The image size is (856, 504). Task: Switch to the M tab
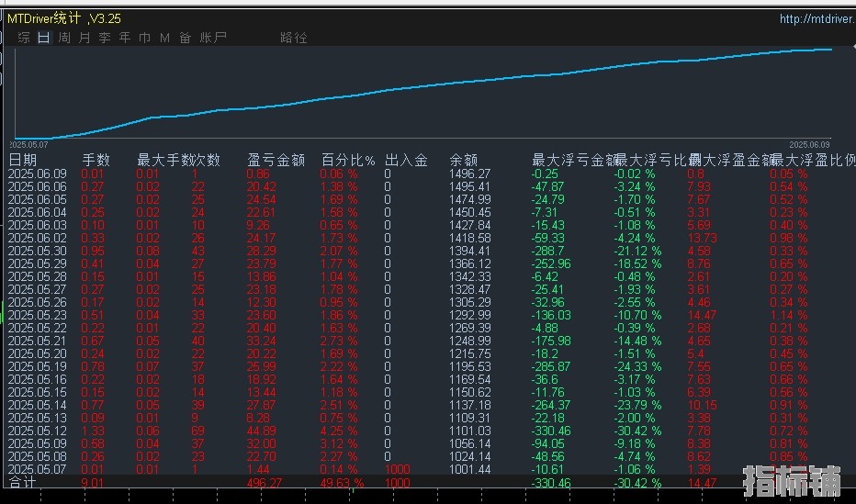pos(165,38)
